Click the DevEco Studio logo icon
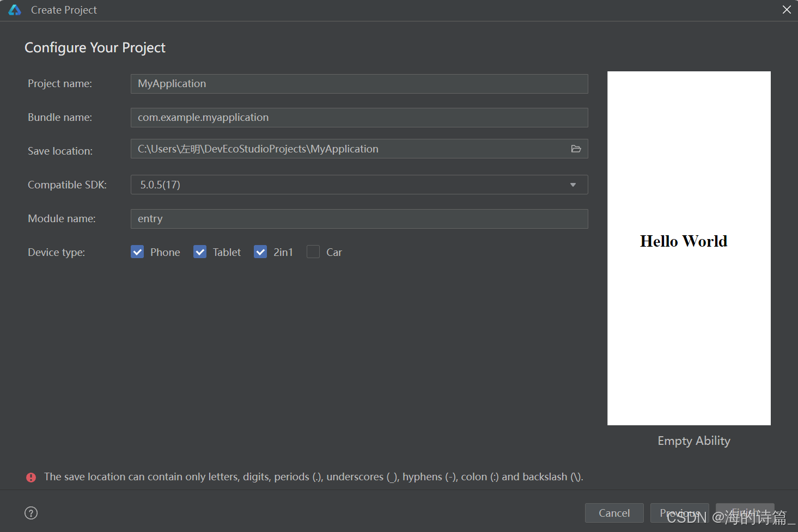The image size is (798, 532). click(15, 10)
